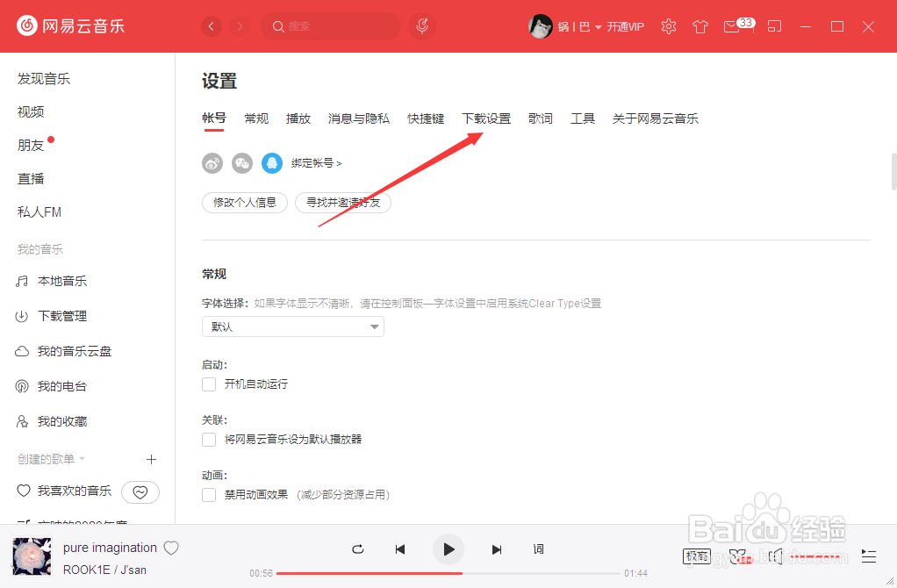Check 禁用动画效果 checkbox

pyautogui.click(x=209, y=495)
